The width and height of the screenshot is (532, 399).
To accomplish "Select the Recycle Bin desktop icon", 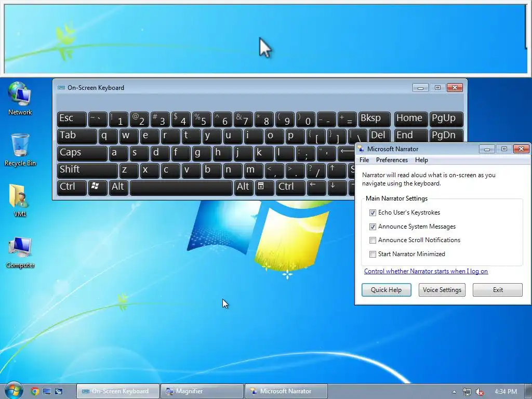I will tap(20, 150).
